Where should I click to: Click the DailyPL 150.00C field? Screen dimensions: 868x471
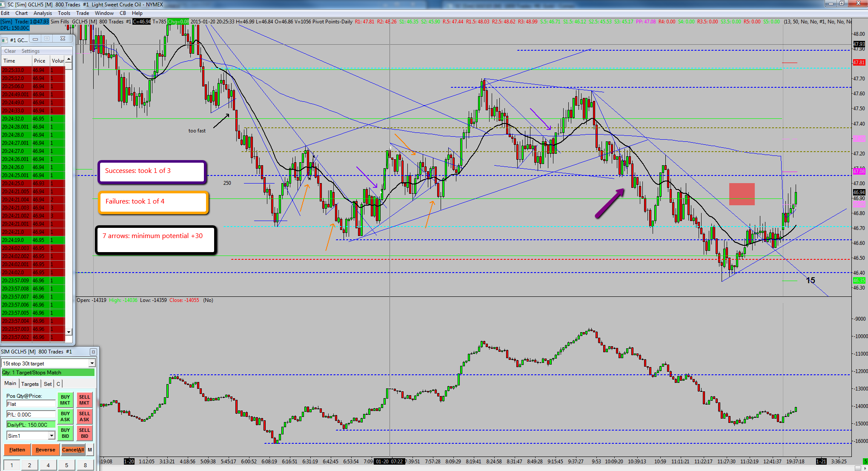click(31, 425)
